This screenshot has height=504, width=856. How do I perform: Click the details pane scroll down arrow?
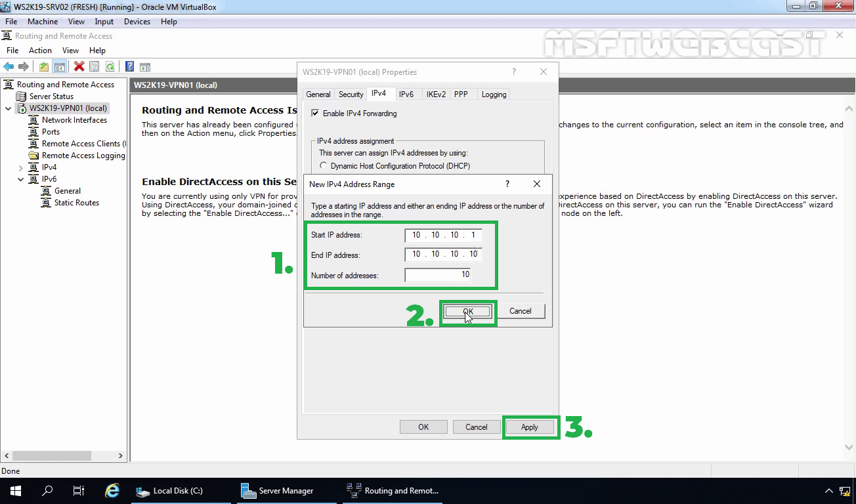point(849,448)
